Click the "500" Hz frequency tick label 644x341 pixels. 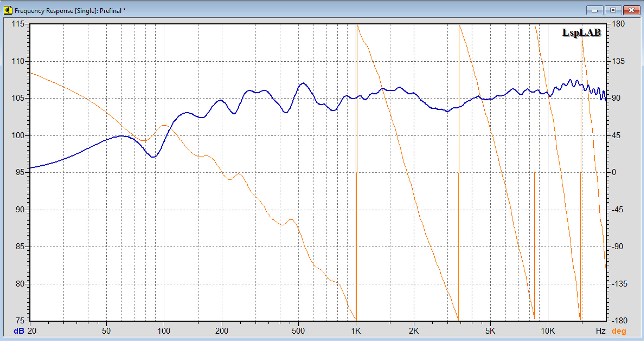tap(298, 331)
